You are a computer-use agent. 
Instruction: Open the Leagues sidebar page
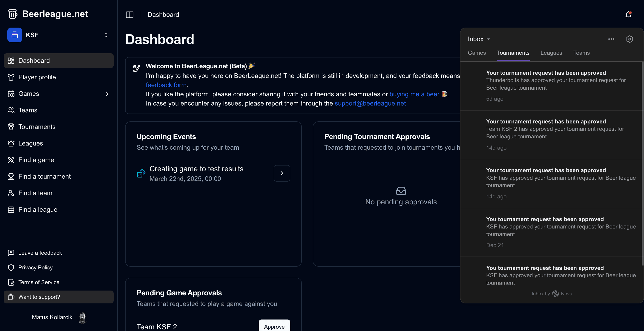[x=58, y=143]
